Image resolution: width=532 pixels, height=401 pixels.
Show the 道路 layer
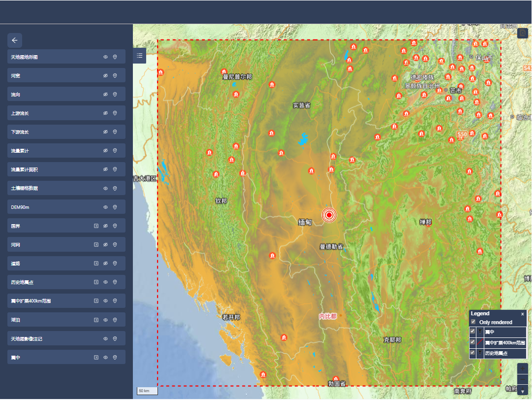(105, 263)
